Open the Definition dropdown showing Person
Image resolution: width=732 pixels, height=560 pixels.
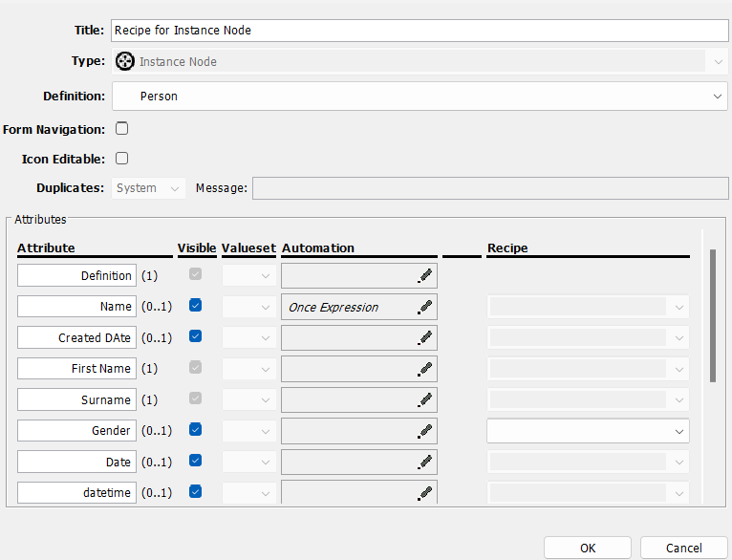click(420, 97)
